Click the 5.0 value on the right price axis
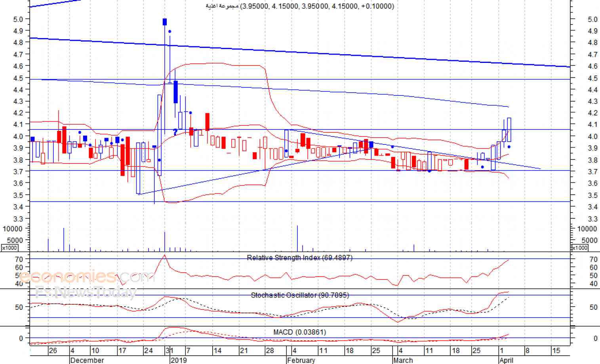 pos(592,19)
